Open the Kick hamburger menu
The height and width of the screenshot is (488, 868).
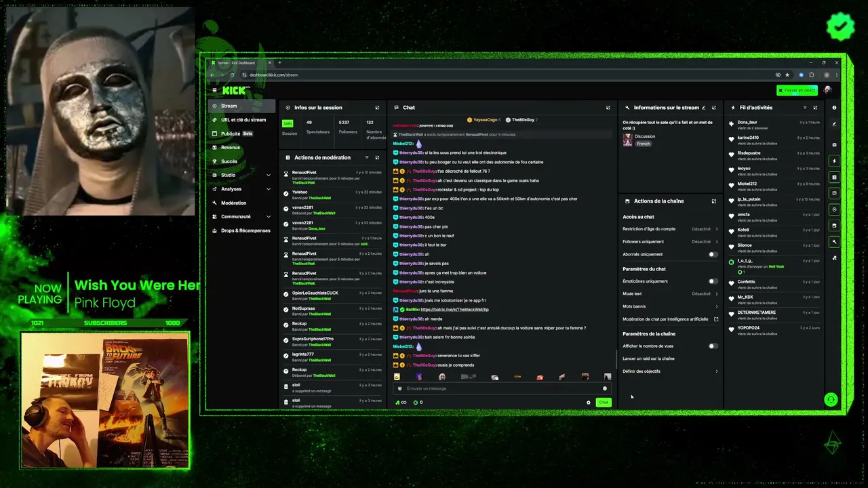pyautogui.click(x=214, y=90)
